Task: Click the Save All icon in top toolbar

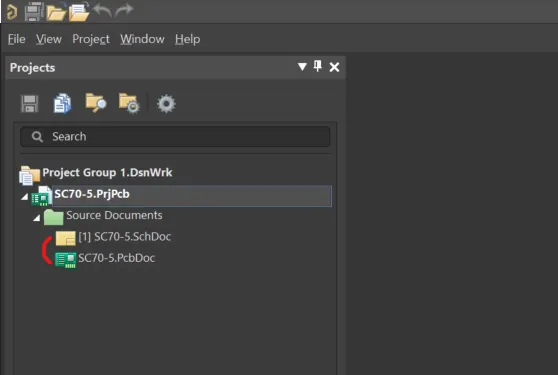Action: point(34,11)
